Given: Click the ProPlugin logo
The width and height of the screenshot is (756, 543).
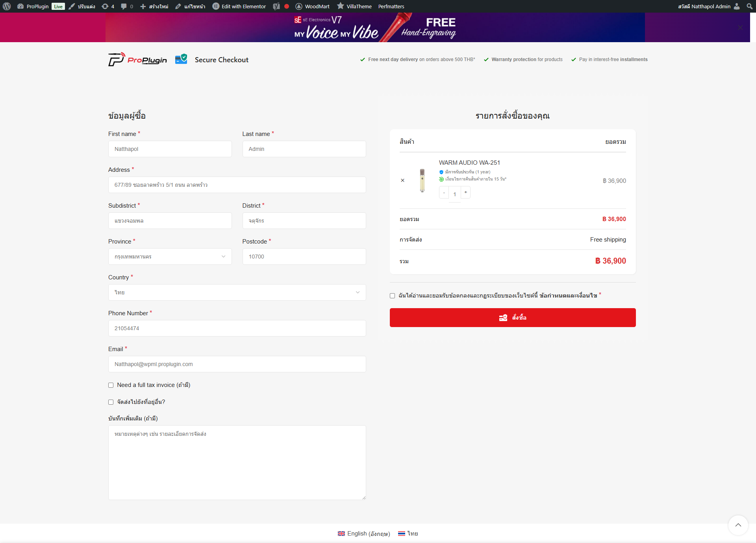Looking at the screenshot, I should (137, 60).
